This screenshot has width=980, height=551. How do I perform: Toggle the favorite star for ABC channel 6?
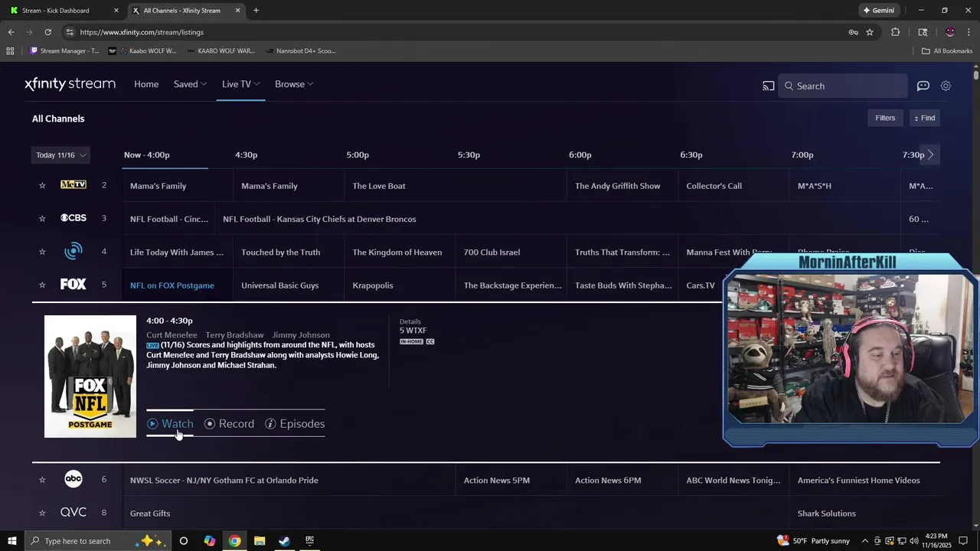click(x=42, y=480)
